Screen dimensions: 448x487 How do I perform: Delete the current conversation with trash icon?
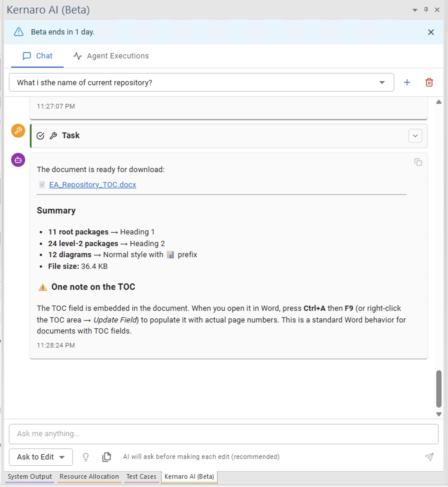429,83
